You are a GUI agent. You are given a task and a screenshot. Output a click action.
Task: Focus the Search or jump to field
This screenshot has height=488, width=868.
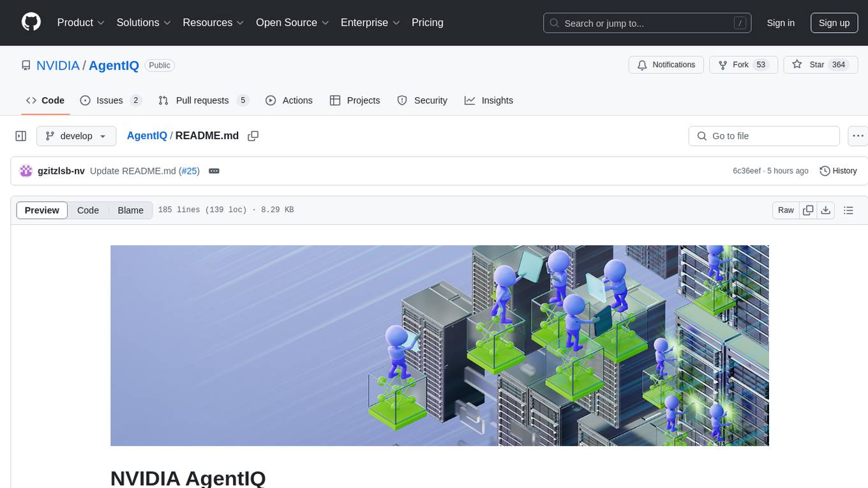point(648,23)
